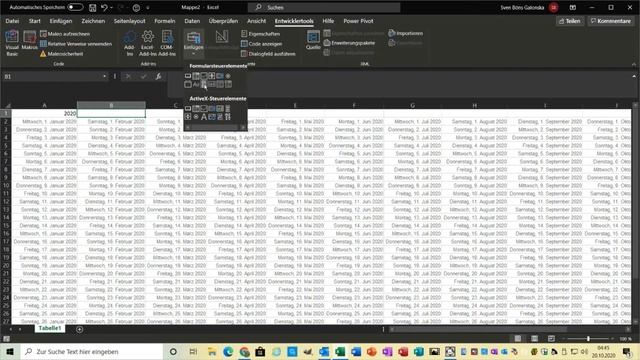640x360 pixels.
Task: Switch to the Power Pivot tab
Action: 358,21
